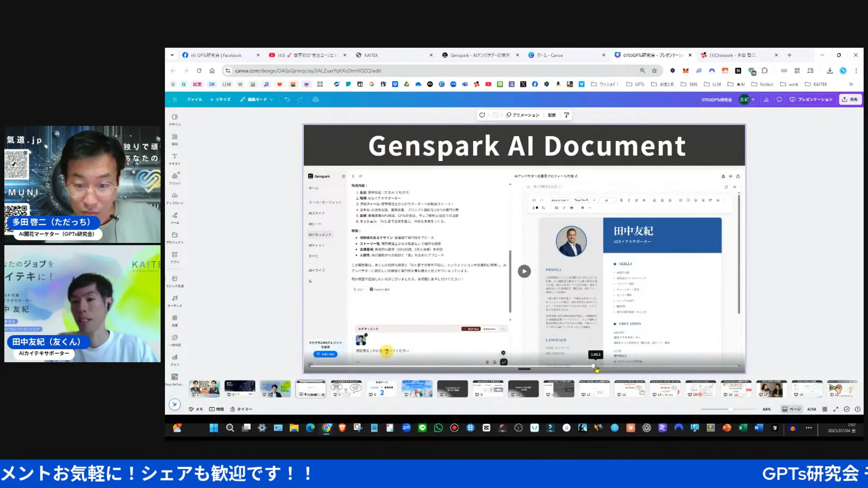Open the Tools (ツール) sidebar panel
The height and width of the screenshot is (488, 868).
[175, 218]
